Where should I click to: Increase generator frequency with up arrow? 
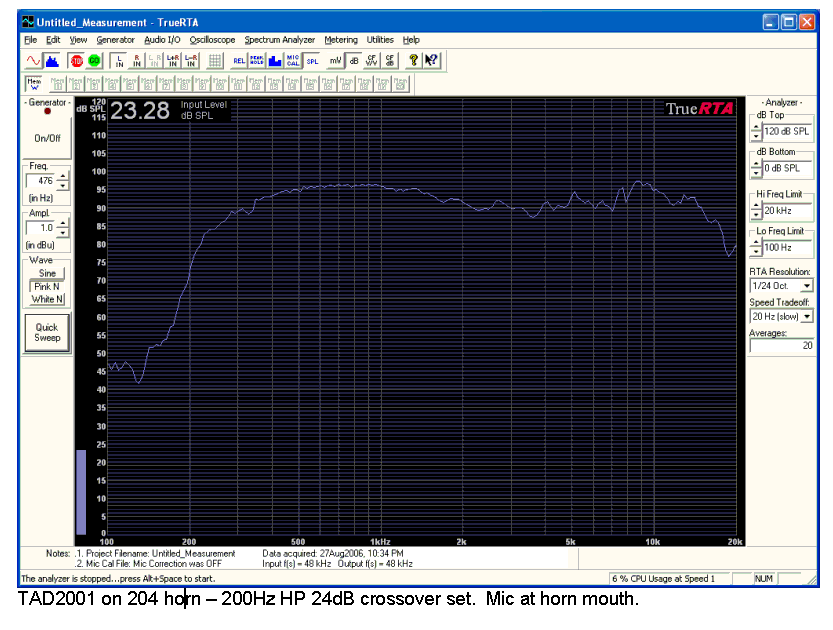pos(63,177)
